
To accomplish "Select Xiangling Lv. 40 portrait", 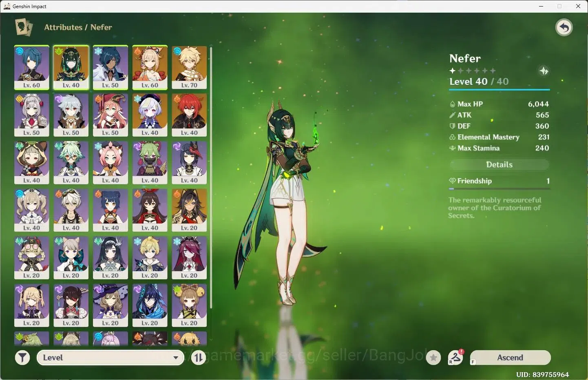I will point(111,210).
